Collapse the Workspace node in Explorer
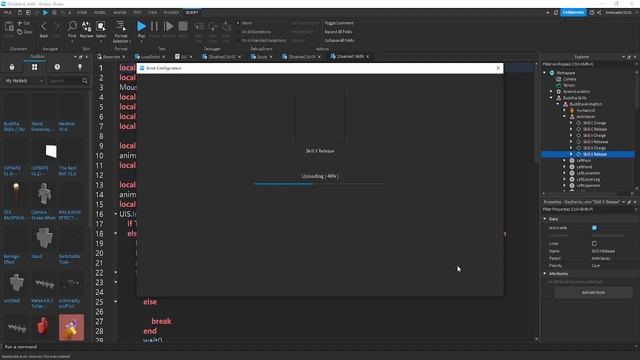This screenshot has height=360, width=640. (544, 73)
